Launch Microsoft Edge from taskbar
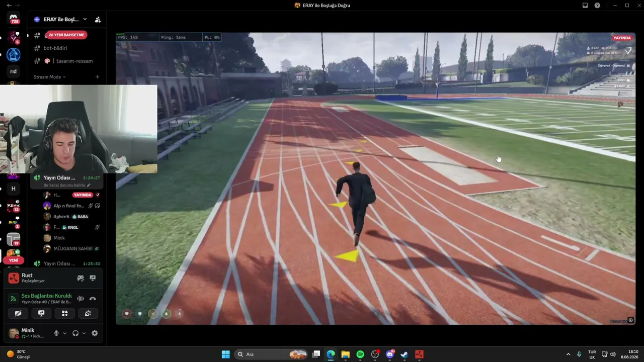 point(331,354)
